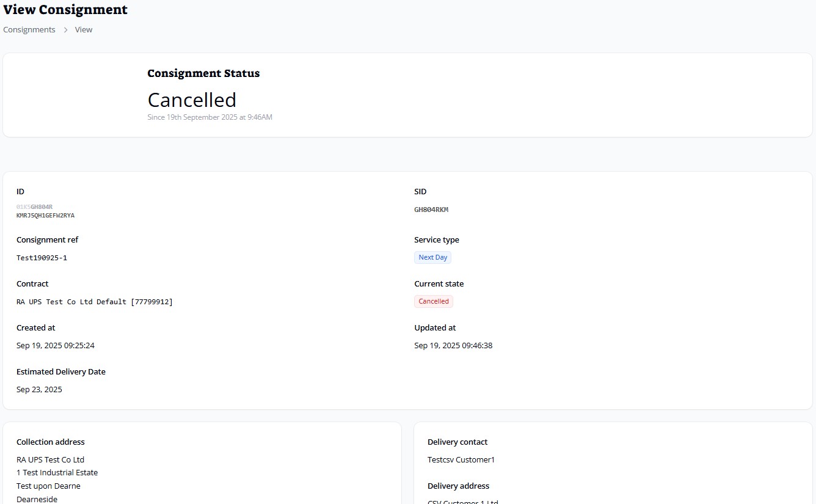This screenshot has height=504, width=816.
Task: Click the Created at timestamp 09:25:24
Action: (x=55, y=346)
